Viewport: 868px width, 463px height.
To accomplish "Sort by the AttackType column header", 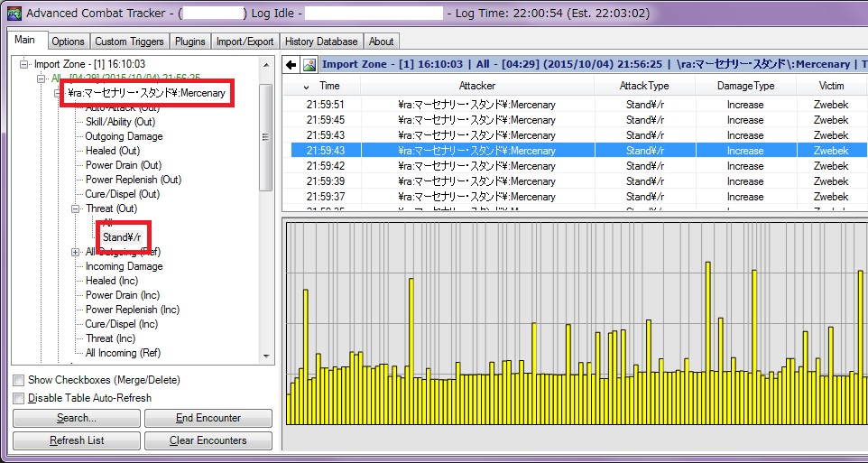I will (644, 86).
